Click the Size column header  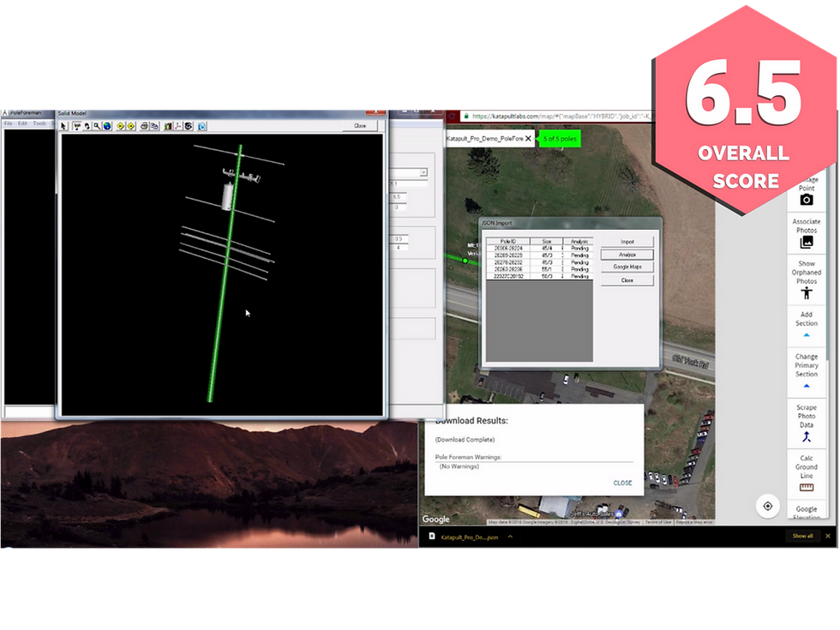tap(547, 241)
